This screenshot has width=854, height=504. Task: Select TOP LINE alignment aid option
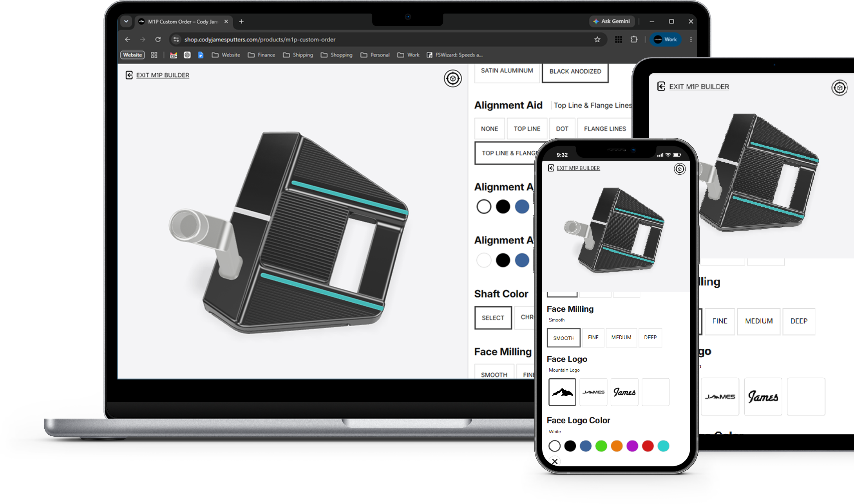click(527, 129)
